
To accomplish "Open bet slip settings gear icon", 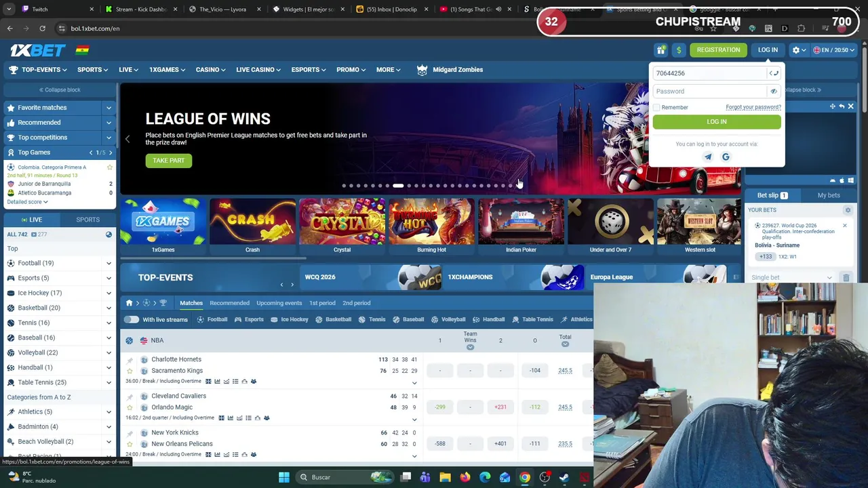I will pos(848,210).
